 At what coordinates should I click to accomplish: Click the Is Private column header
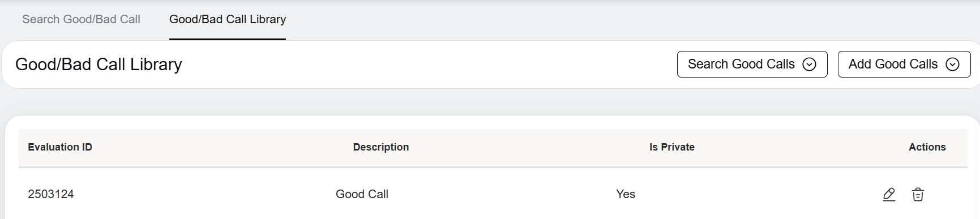(x=672, y=147)
